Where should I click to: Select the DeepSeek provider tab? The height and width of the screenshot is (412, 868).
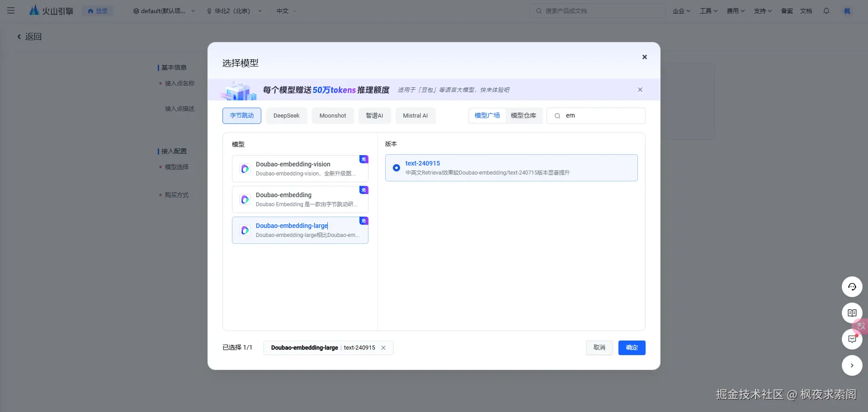(x=287, y=116)
